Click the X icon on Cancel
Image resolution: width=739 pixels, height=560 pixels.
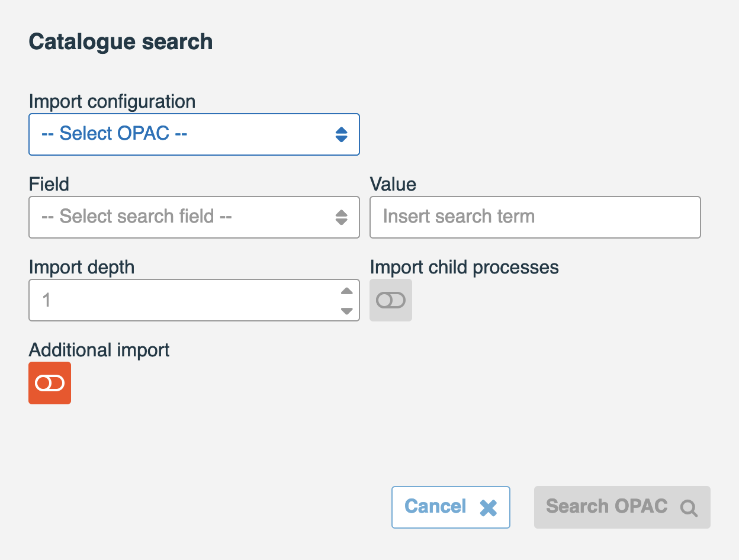click(489, 508)
